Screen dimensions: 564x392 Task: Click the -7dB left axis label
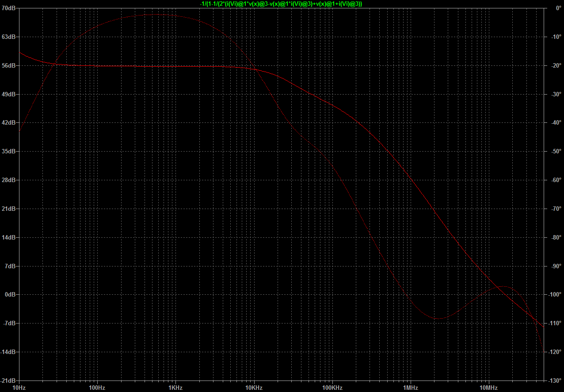click(x=9, y=323)
